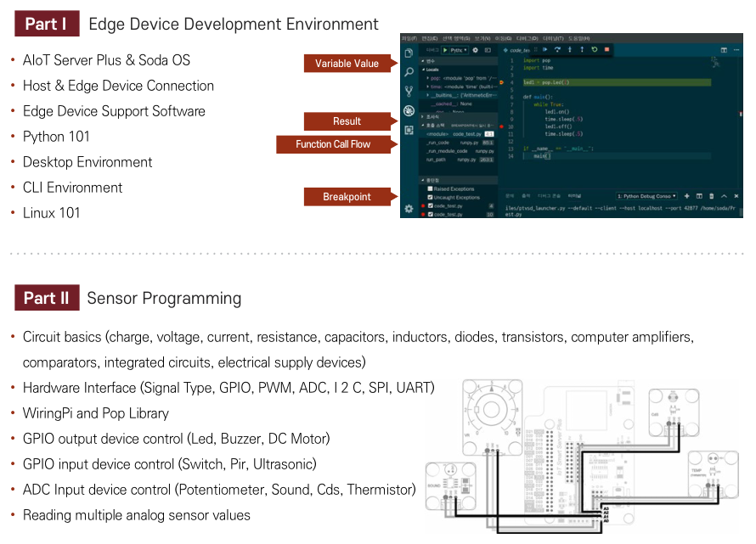The image size is (756, 544).
Task: Open the Debug bug icon in activity bar
Action: pyautogui.click(x=409, y=111)
